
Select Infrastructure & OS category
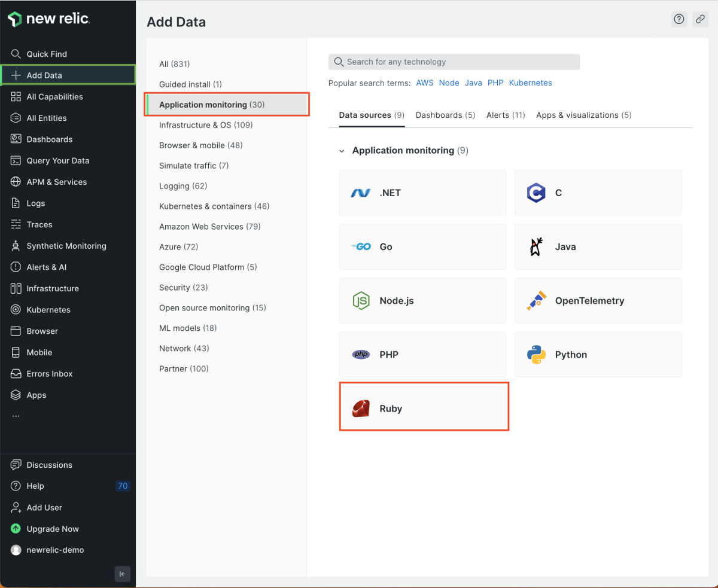tap(206, 125)
